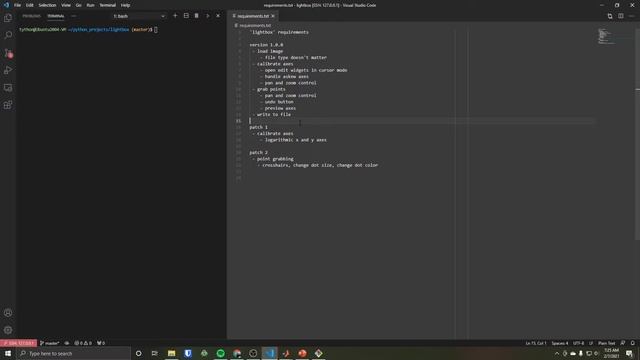This screenshot has height=360, width=640.
Task: Change language mode Plain Text
Action: (x=607, y=343)
